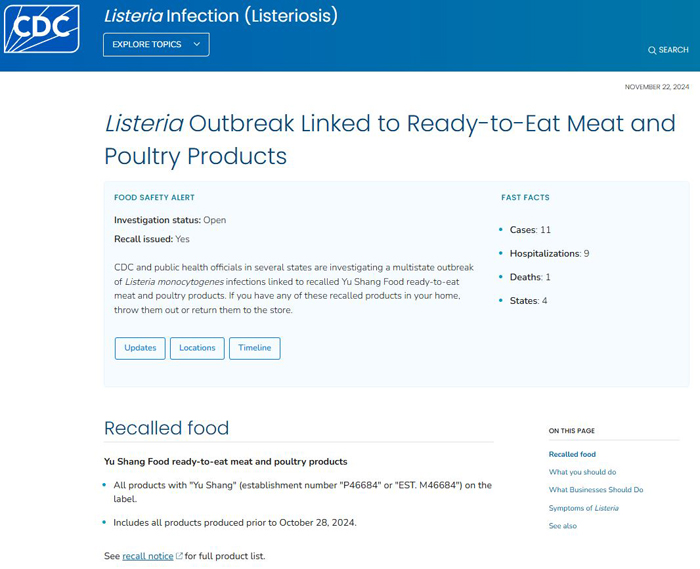Viewport: 700px width, 569px height.
Task: Open the Updates section button
Action: point(140,348)
